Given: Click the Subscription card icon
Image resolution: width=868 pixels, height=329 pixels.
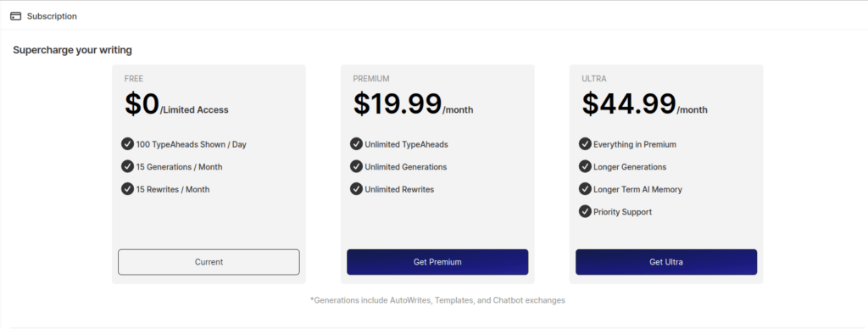Looking at the screenshot, I should pos(15,16).
